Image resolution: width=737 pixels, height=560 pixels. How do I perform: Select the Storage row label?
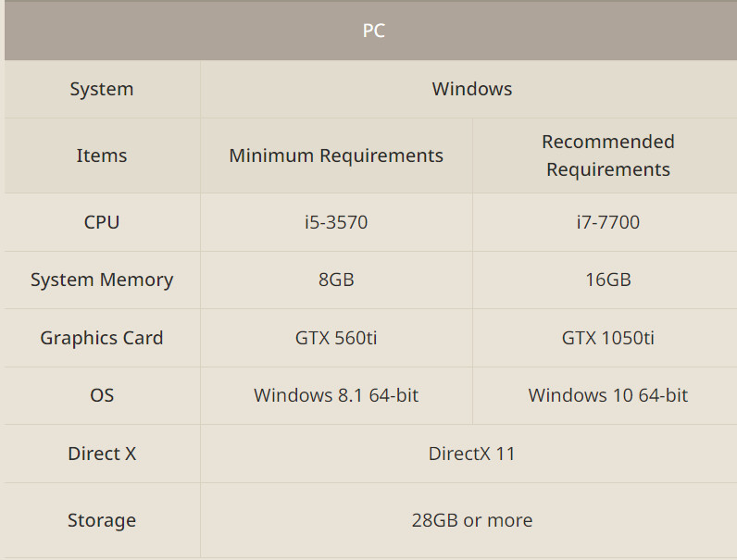click(x=102, y=520)
